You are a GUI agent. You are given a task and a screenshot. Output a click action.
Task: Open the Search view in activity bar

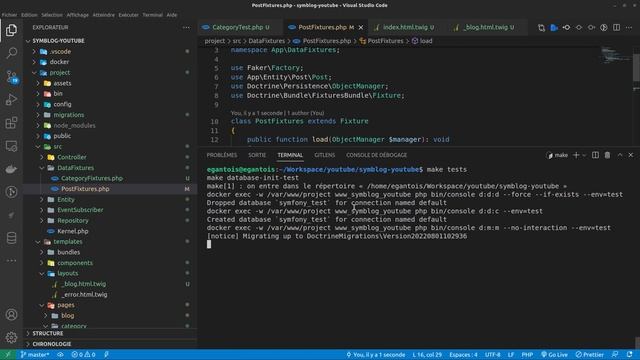click(11, 53)
